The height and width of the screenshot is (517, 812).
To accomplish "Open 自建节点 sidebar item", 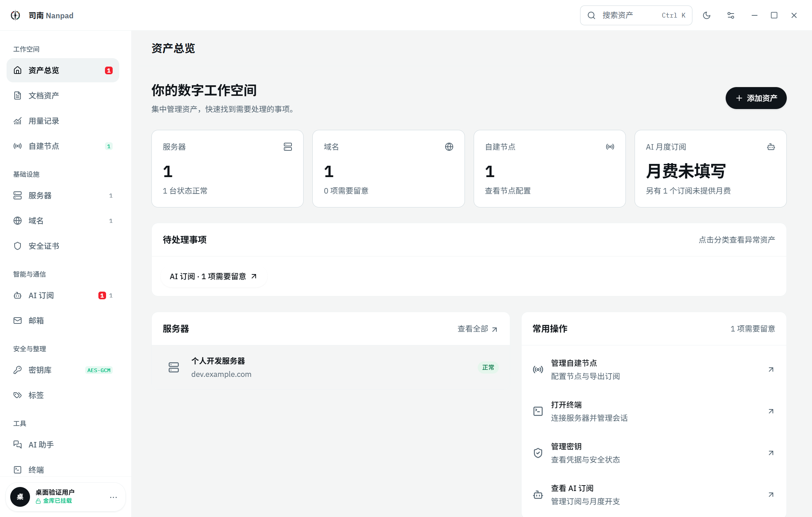I will pos(63,146).
